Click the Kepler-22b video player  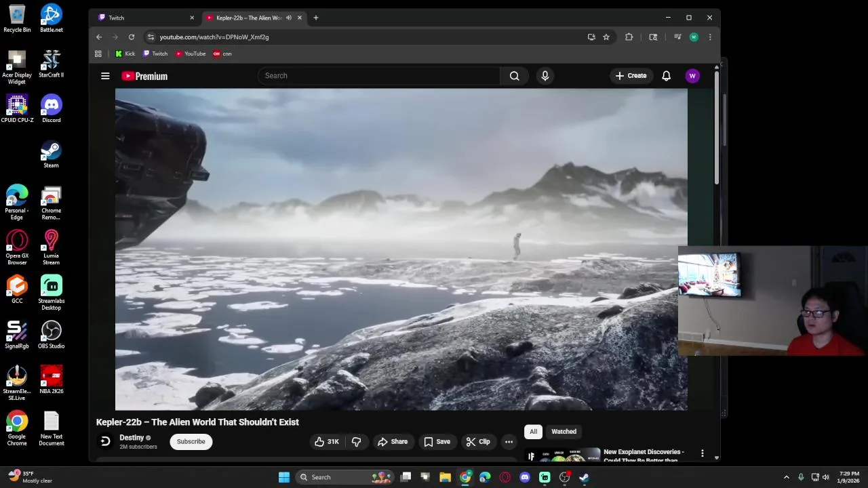tap(401, 249)
